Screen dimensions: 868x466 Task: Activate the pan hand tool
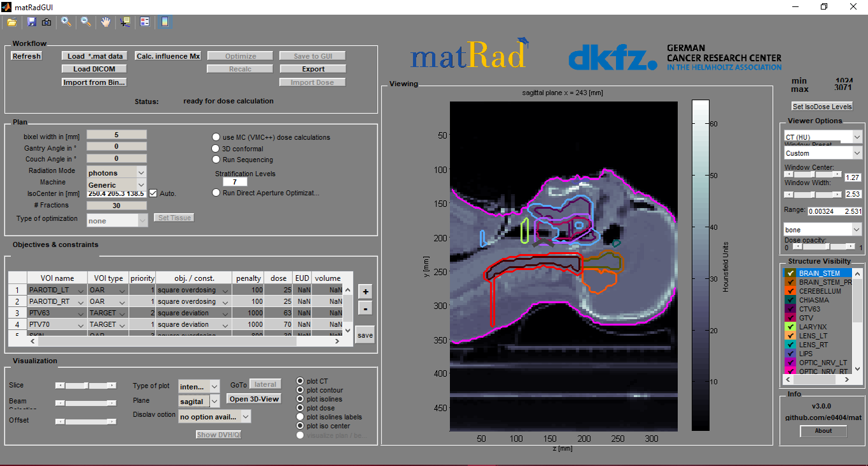[x=105, y=22]
